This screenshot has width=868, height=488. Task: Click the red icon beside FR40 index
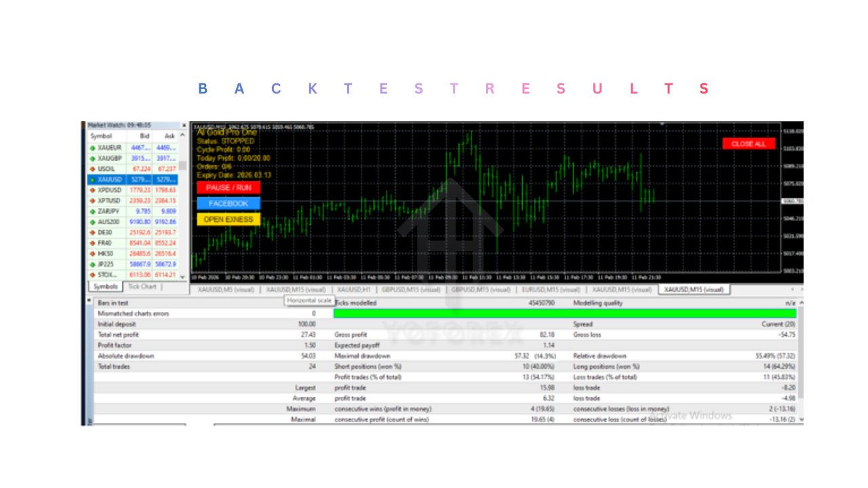click(93, 243)
